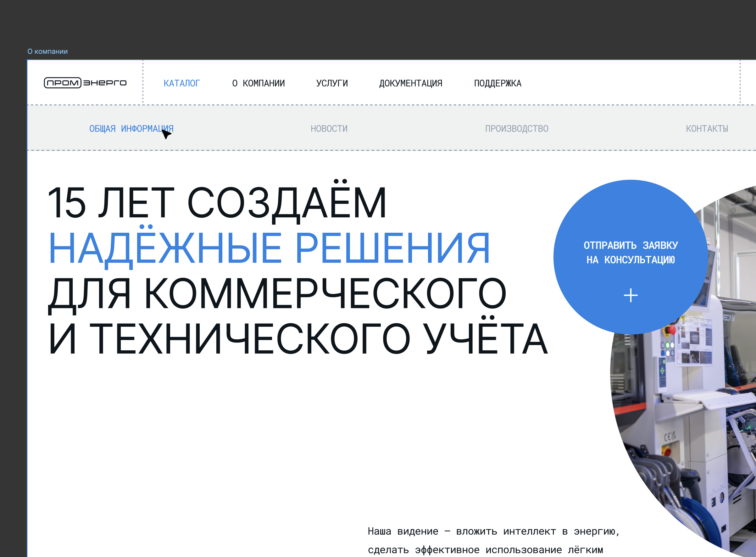
Task: Switch to the НОВОСТИ tab
Action: [329, 129]
